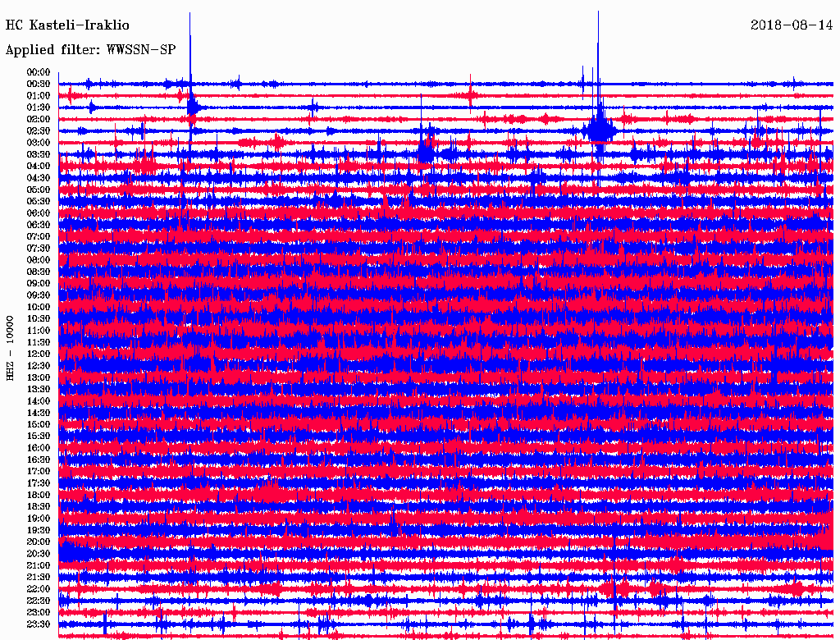Click the '10:00' time label
Viewport: 840px width, 640px height.
39,307
